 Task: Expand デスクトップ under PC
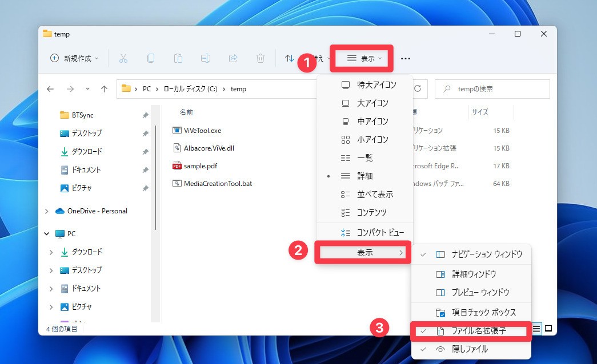tap(51, 270)
